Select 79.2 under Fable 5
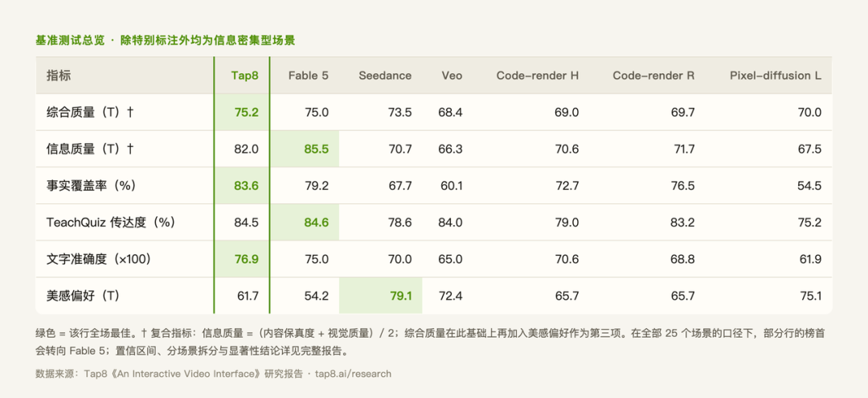The width and height of the screenshot is (868, 398). pyautogui.click(x=317, y=186)
